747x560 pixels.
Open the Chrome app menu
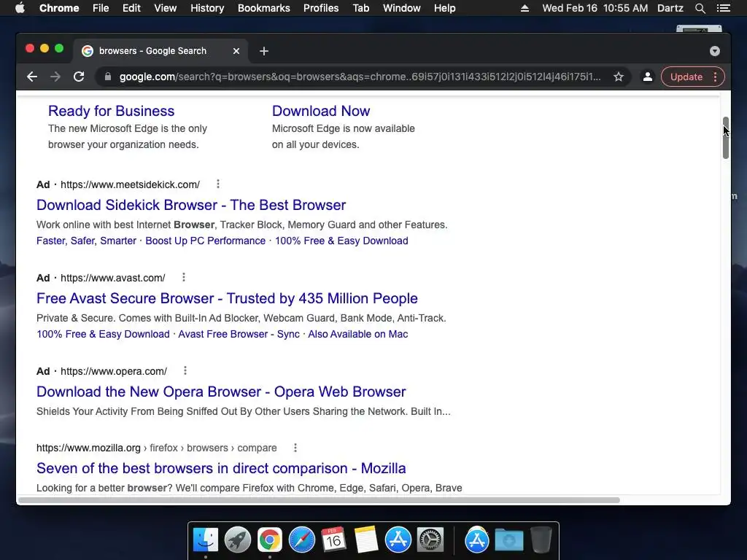pyautogui.click(x=59, y=8)
